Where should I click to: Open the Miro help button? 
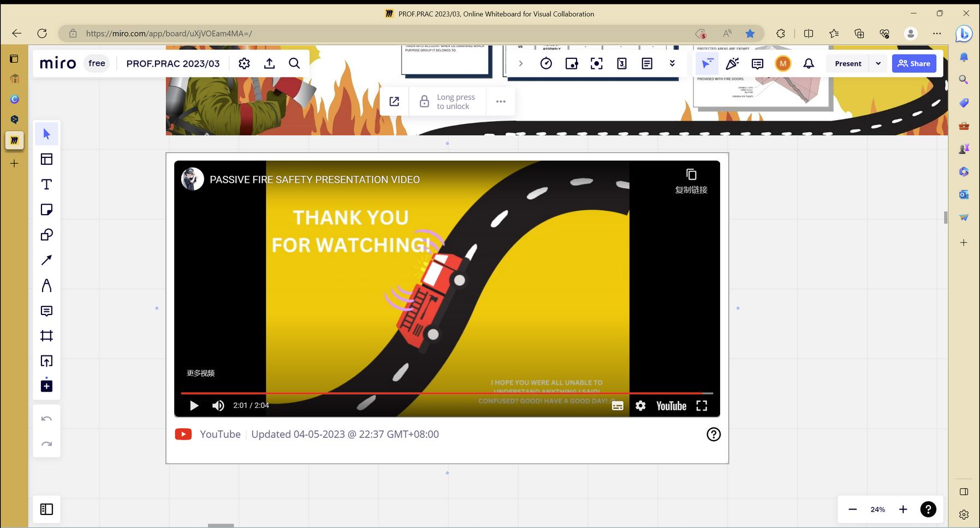928,509
